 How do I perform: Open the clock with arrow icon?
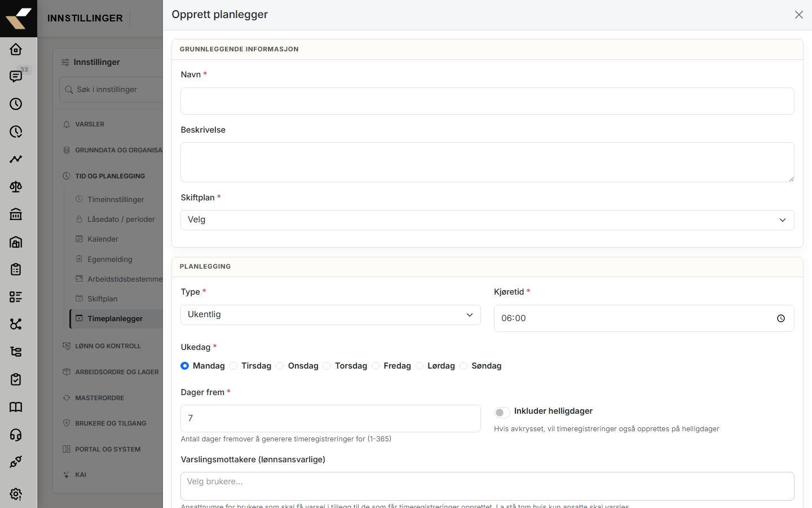pyautogui.click(x=16, y=132)
